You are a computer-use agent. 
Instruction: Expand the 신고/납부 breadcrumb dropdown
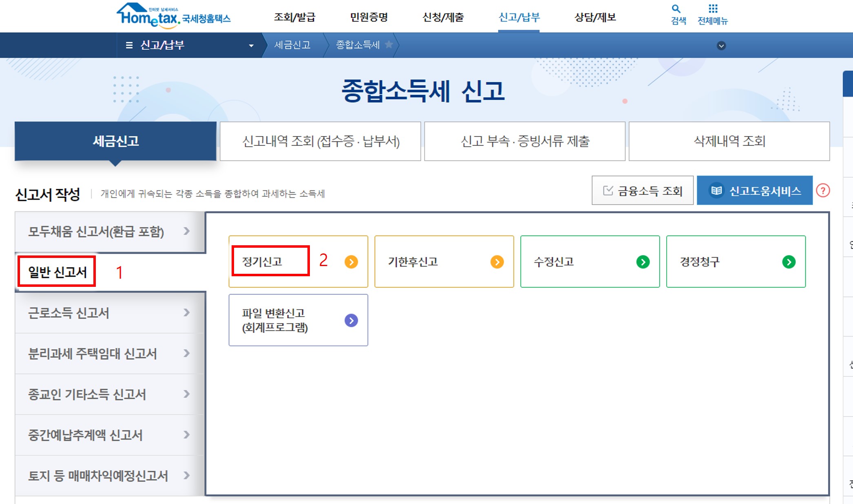click(251, 45)
